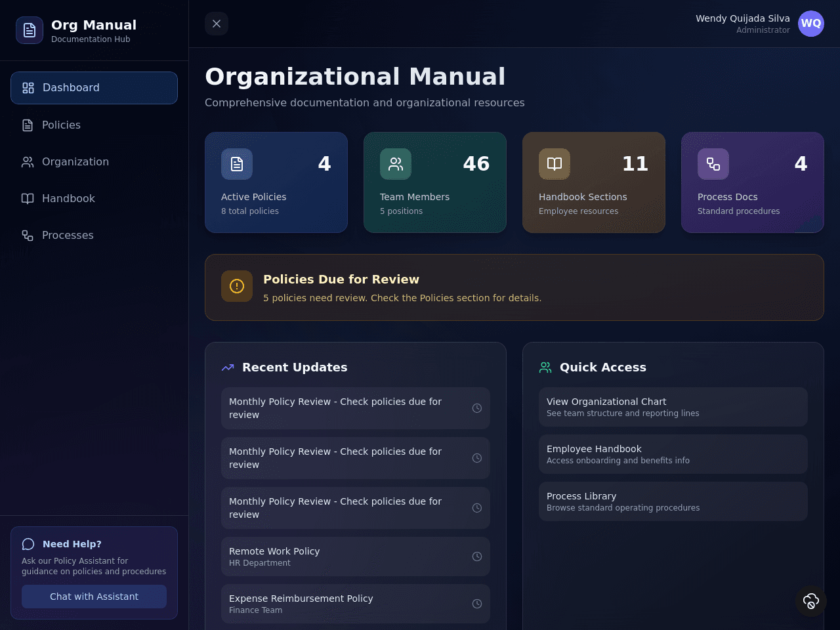Click the Org Manual logo icon

coord(30,30)
